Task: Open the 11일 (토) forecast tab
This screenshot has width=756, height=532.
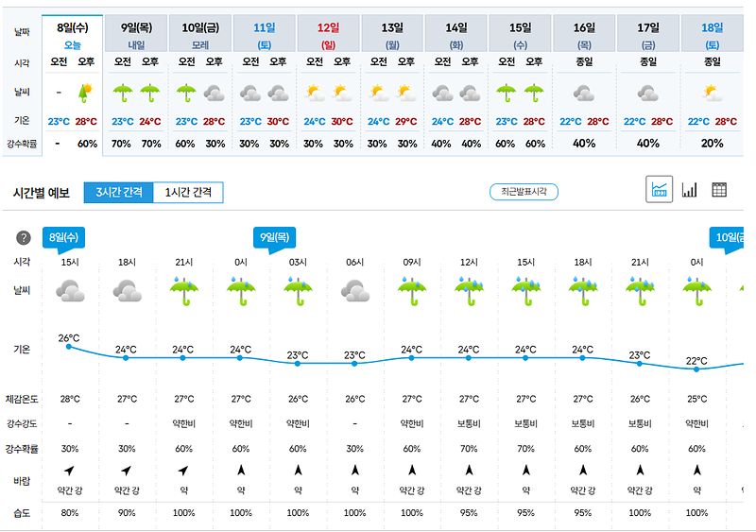Action: tap(265, 35)
